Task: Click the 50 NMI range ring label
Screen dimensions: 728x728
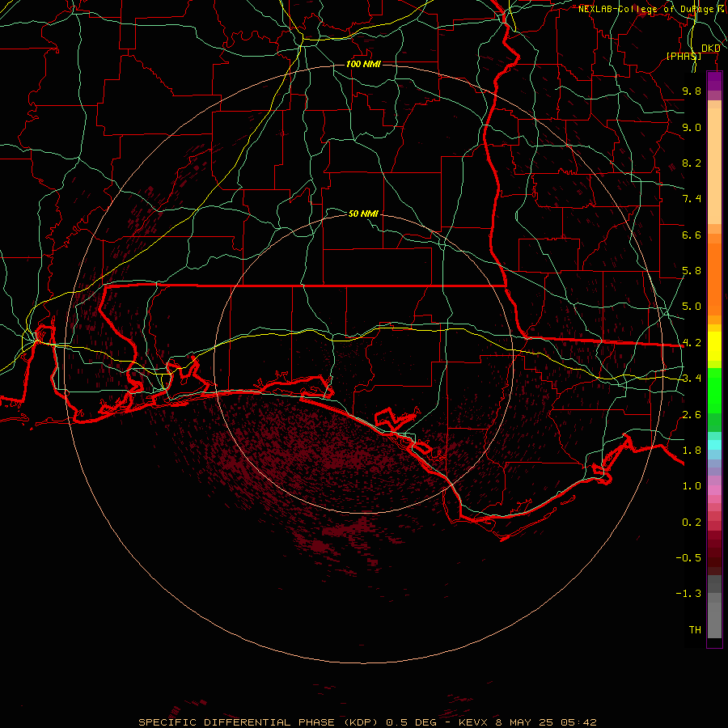Action: (363, 214)
